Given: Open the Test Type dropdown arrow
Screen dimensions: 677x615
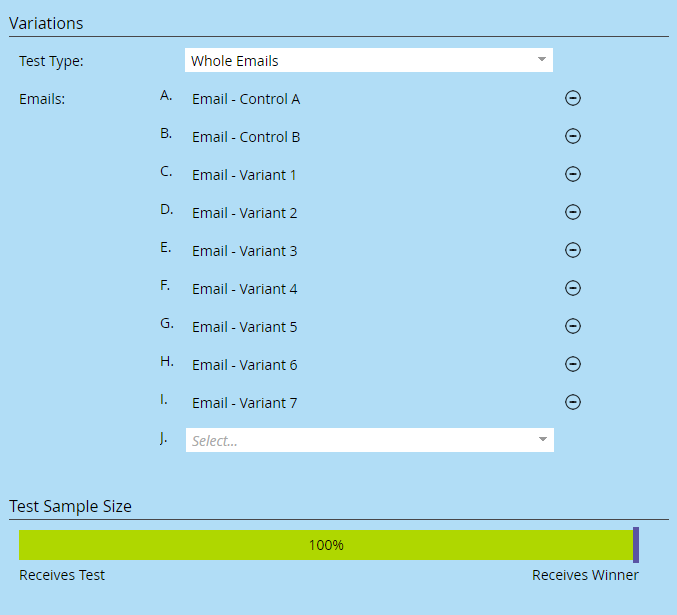Looking at the screenshot, I should pos(542,60).
